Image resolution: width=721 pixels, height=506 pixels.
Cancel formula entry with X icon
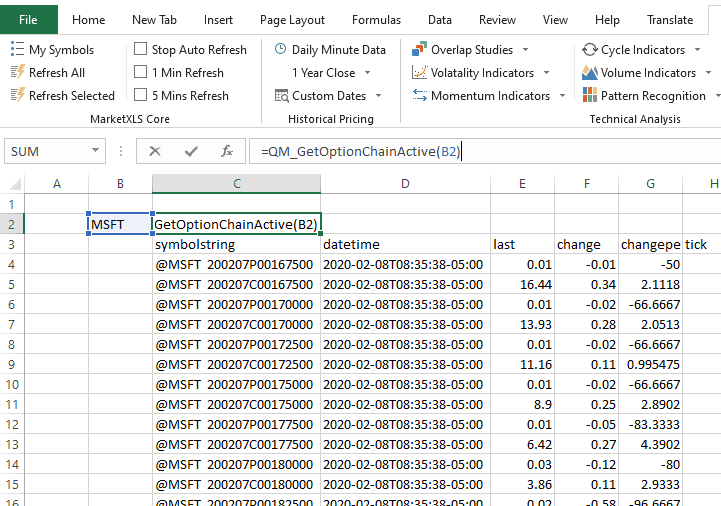[x=155, y=151]
